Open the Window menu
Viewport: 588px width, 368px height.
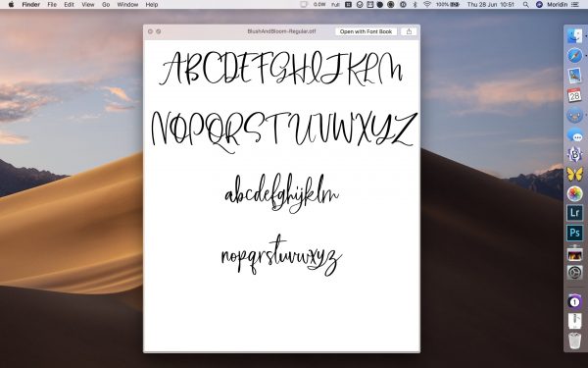(127, 5)
